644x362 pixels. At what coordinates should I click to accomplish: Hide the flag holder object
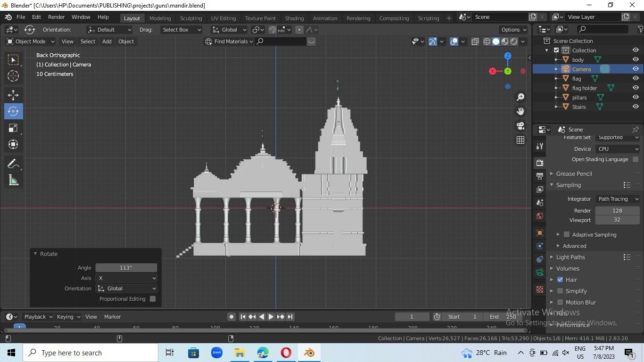coord(636,88)
